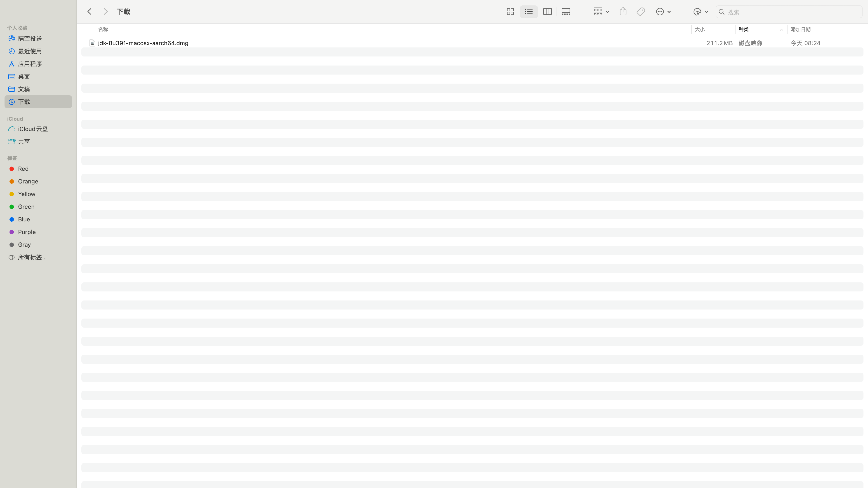
Task: Click the 个人收藏 section header
Action: [17, 28]
